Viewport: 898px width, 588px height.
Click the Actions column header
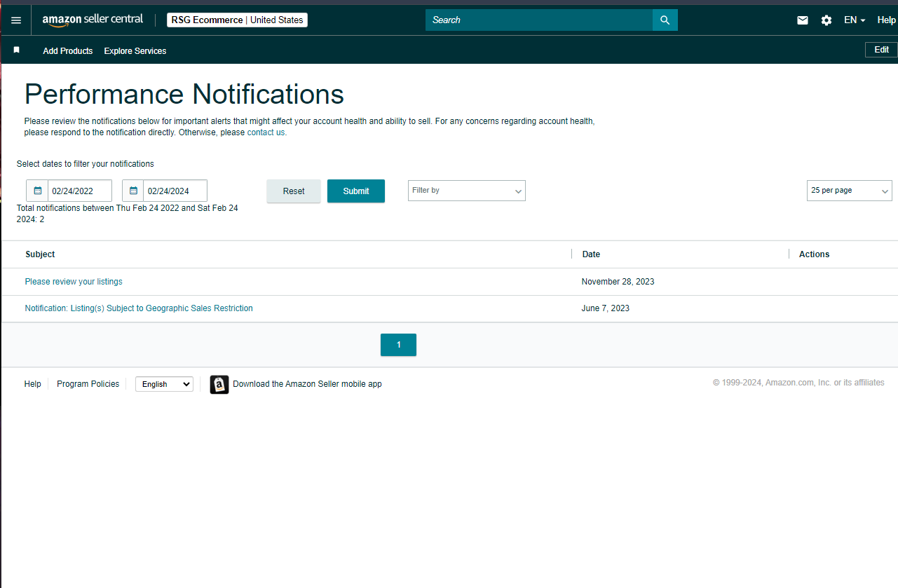(x=814, y=254)
